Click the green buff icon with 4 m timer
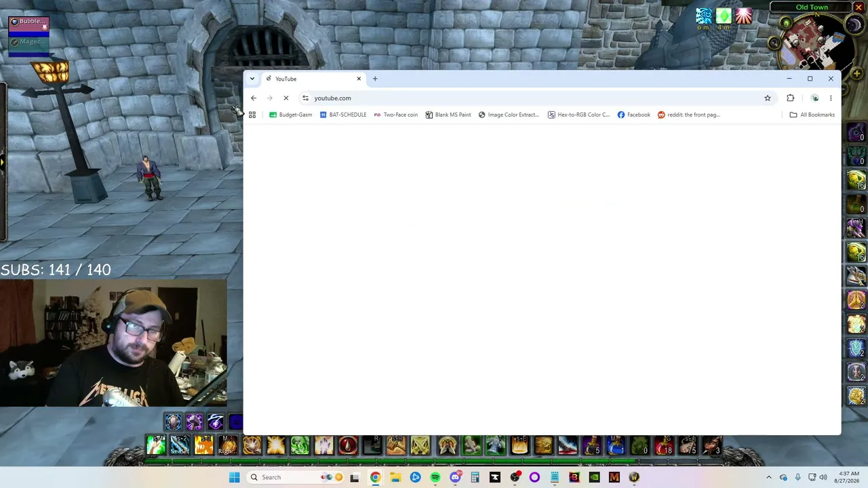Screen dimensions: 868x488 click(x=724, y=16)
